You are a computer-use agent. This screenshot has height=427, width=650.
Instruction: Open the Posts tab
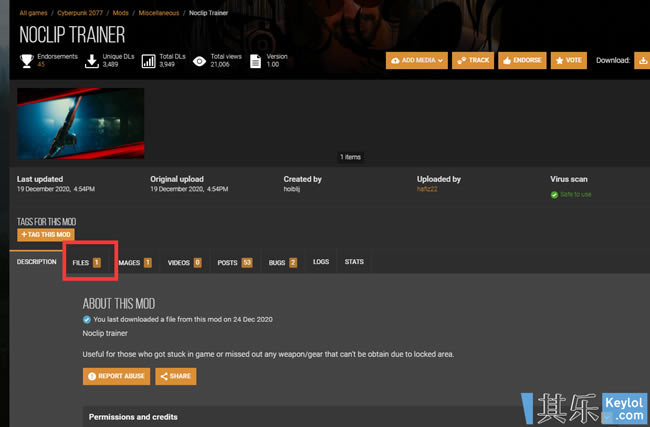(235, 262)
